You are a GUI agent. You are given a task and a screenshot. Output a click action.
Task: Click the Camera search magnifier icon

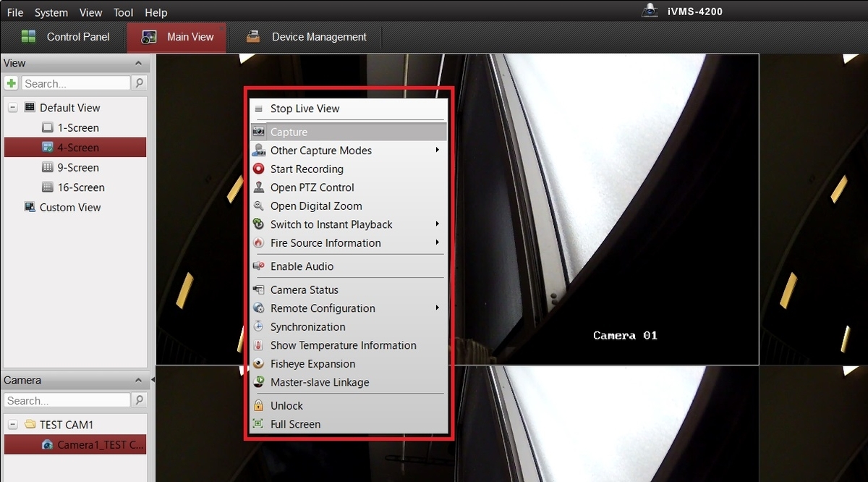click(x=140, y=400)
